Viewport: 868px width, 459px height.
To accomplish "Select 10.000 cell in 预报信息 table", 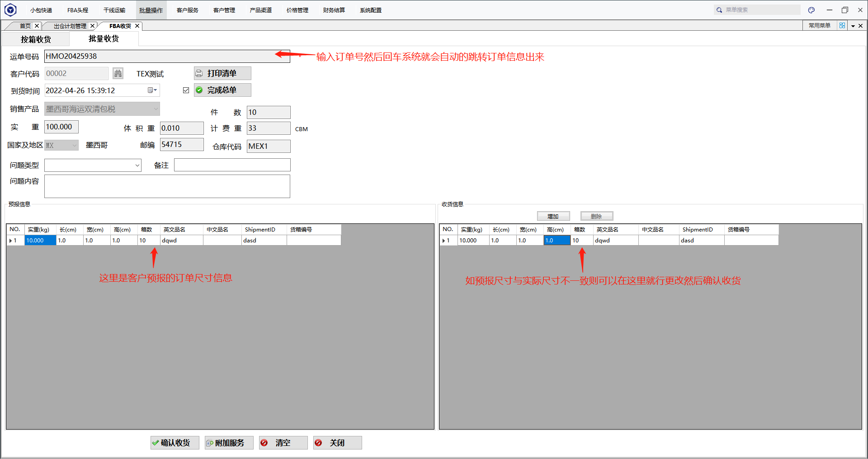I will pos(40,240).
